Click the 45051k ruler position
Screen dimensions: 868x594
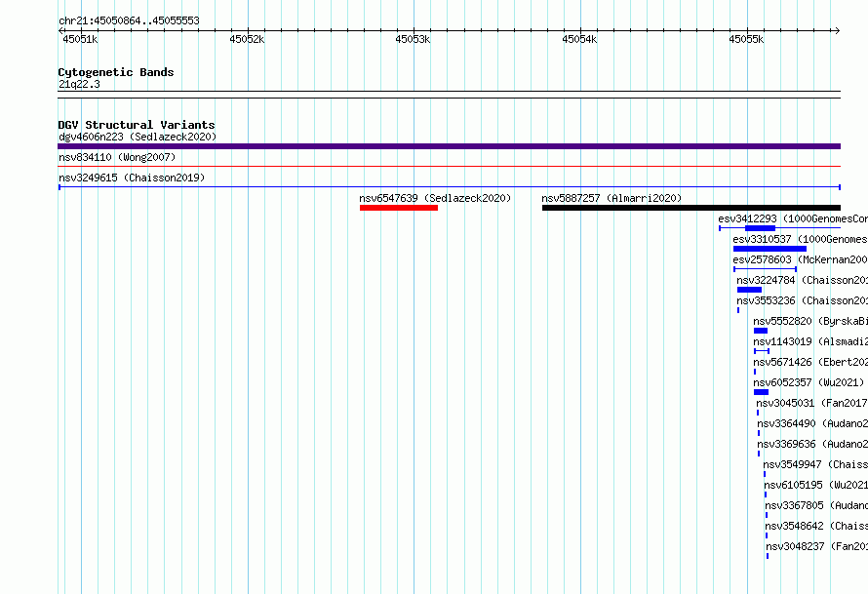coord(80,39)
